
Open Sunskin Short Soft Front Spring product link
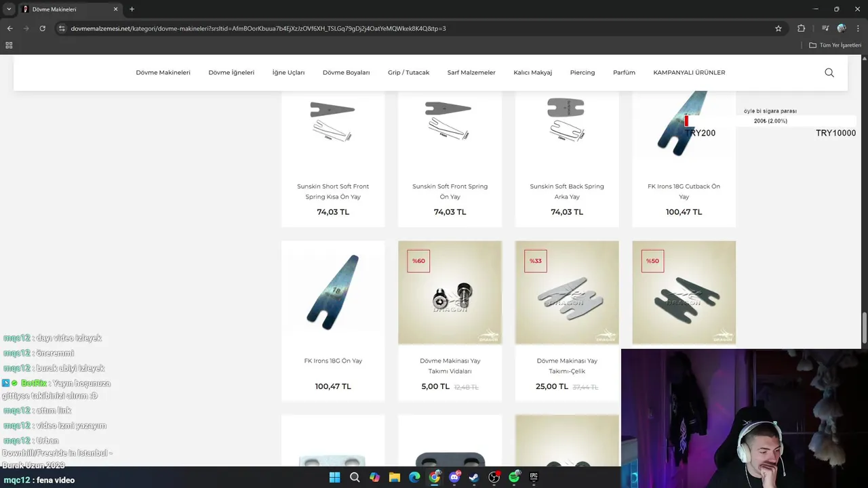click(333, 191)
